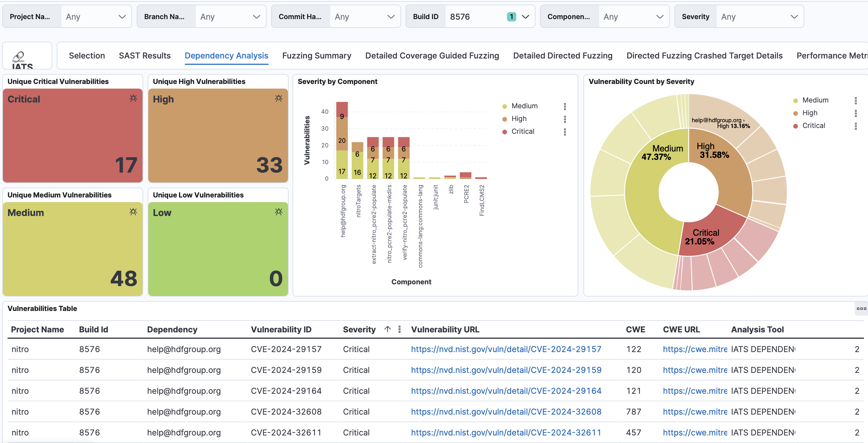The height and width of the screenshot is (443, 868).
Task: Open High legend options in Severity by Component
Action: pyautogui.click(x=565, y=119)
